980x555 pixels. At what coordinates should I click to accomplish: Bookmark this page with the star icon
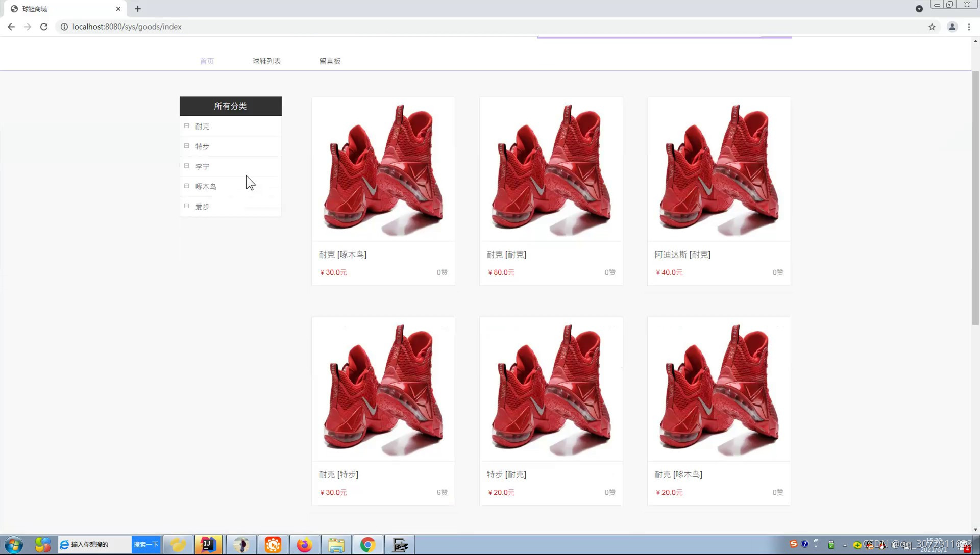coord(932,27)
